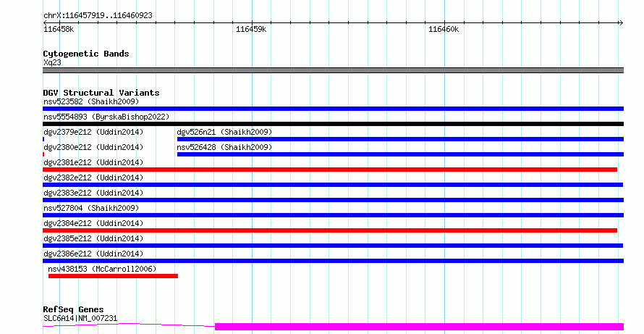Click the 116458k ruler label
Image resolution: width=644 pixels, height=334 pixels.
click(x=59, y=29)
